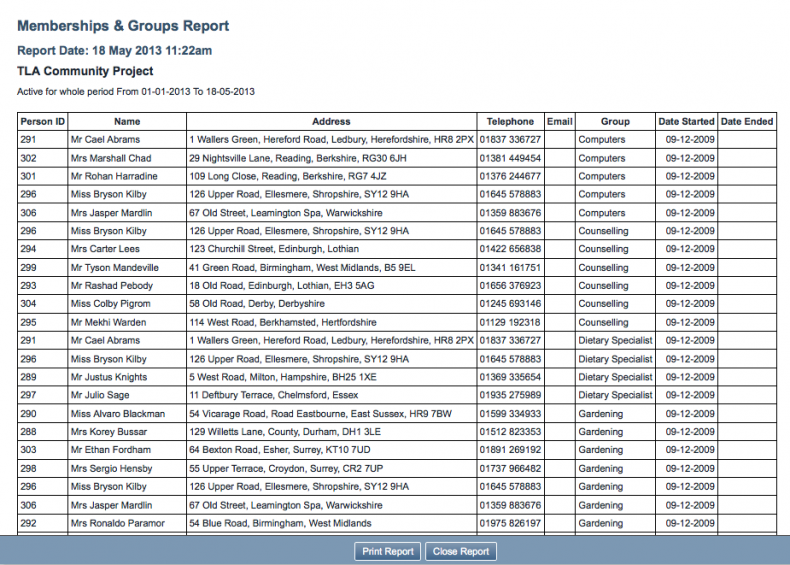This screenshot has width=790, height=565.
Task: Select the Group column header
Action: [x=615, y=121]
